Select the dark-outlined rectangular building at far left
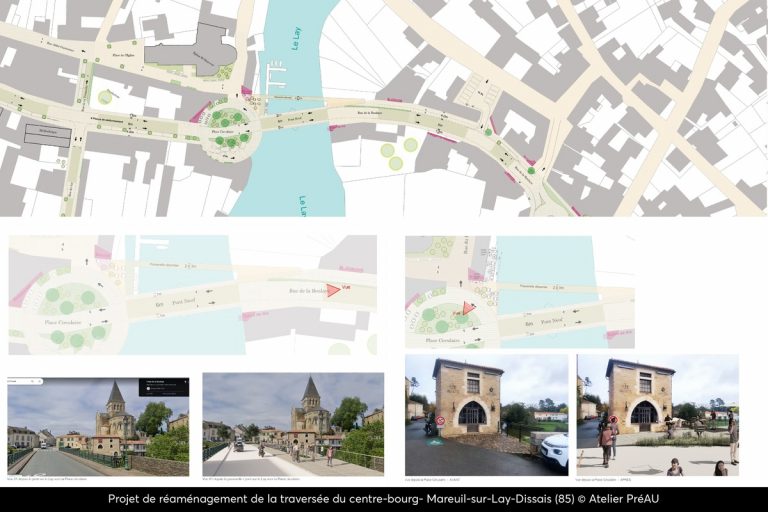The height and width of the screenshot is (512, 768). (47, 135)
